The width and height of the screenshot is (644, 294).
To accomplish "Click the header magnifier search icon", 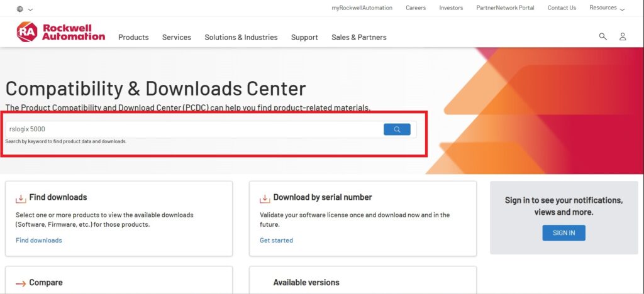I will point(602,36).
